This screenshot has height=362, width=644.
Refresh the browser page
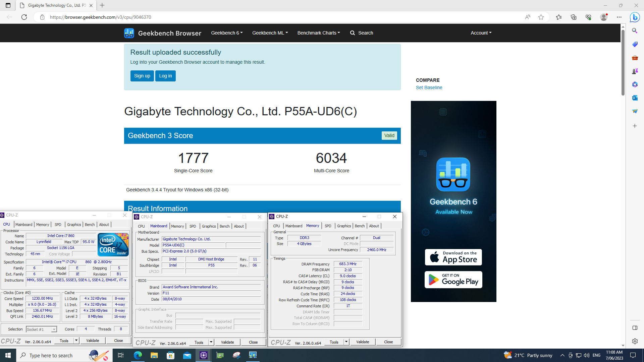point(24,17)
